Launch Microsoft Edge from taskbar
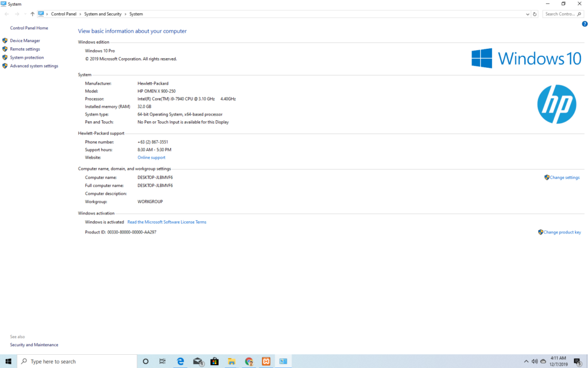The width and height of the screenshot is (588, 368). point(180,361)
